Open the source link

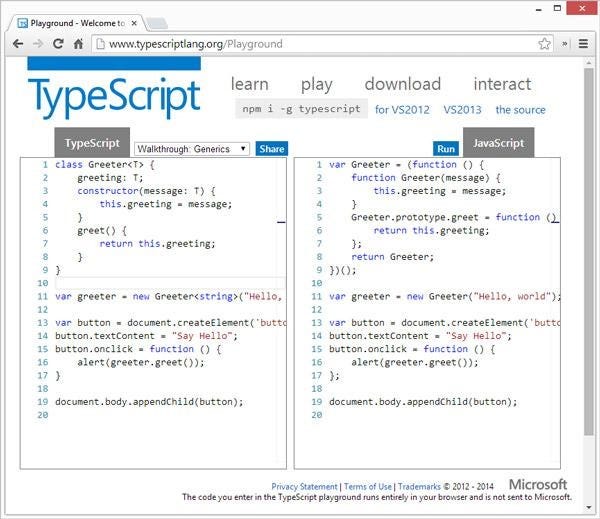(x=520, y=110)
